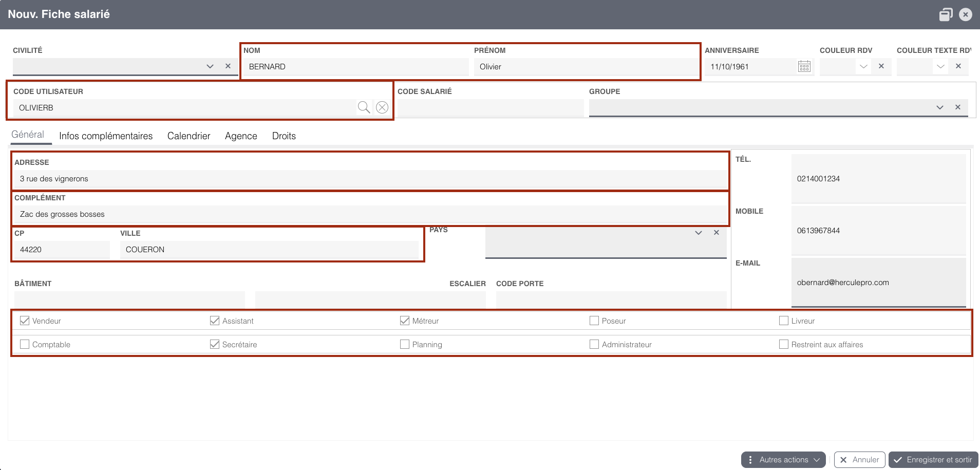Uncheck the Assistant checkbox
The height and width of the screenshot is (470, 980).
click(215, 321)
